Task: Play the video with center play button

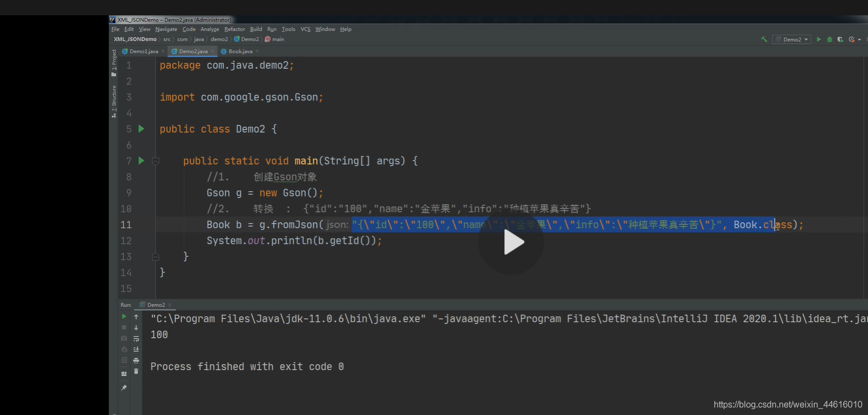Action: point(511,242)
